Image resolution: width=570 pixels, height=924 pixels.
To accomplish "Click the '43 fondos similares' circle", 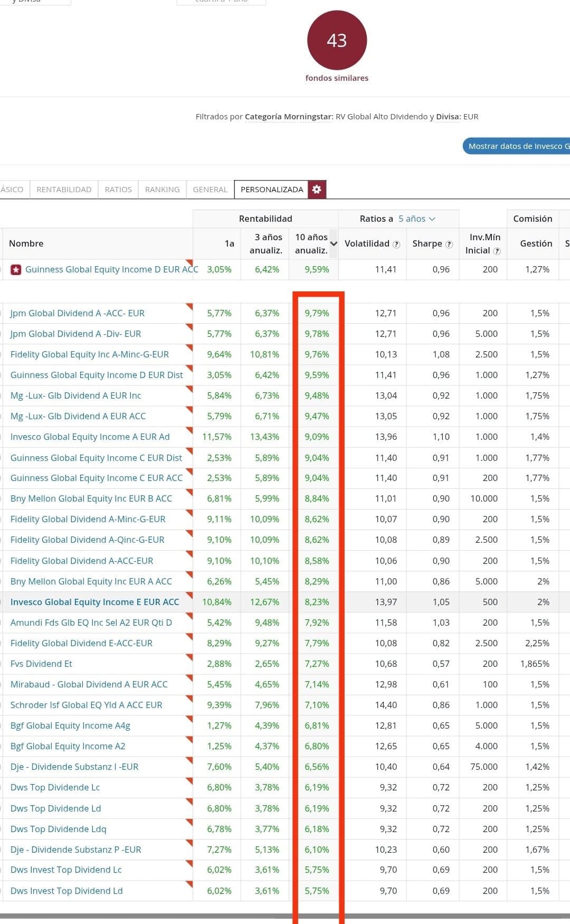I will (337, 41).
